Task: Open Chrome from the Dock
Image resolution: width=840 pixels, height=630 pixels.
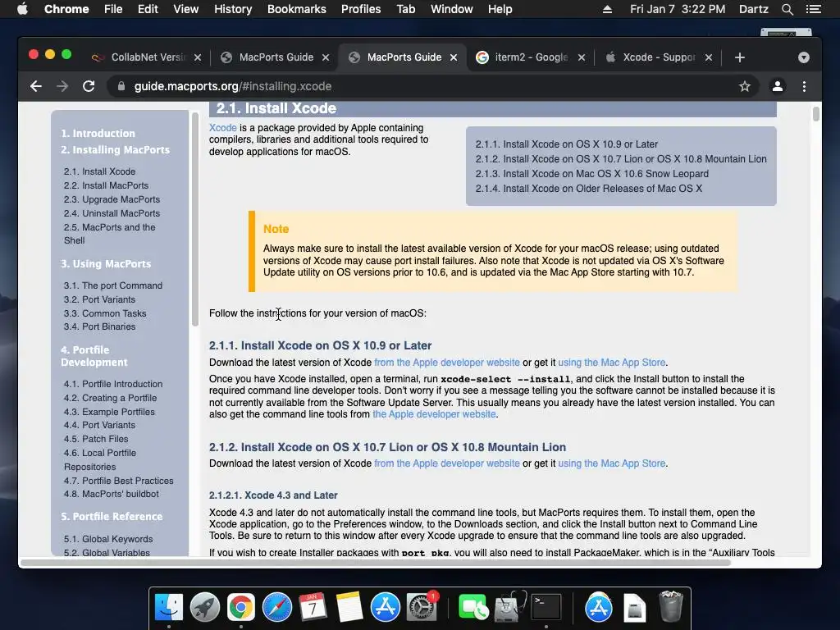Action: click(x=240, y=607)
